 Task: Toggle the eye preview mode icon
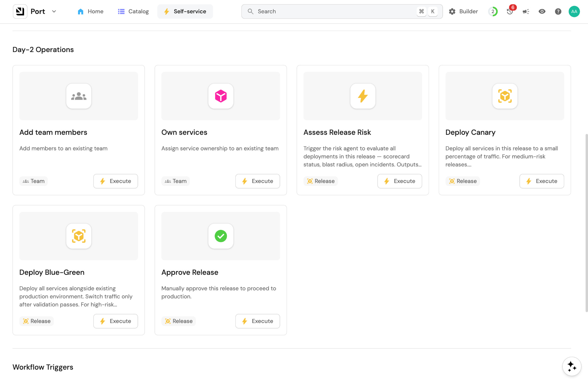(542, 11)
